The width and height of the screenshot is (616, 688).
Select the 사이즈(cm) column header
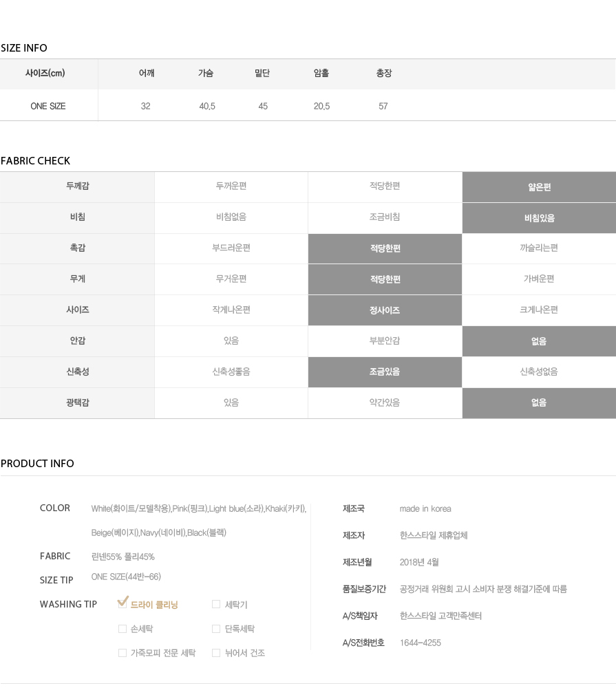pos(45,73)
